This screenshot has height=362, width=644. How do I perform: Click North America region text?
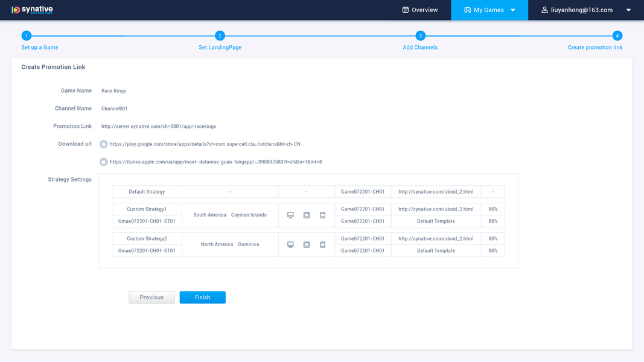(217, 244)
